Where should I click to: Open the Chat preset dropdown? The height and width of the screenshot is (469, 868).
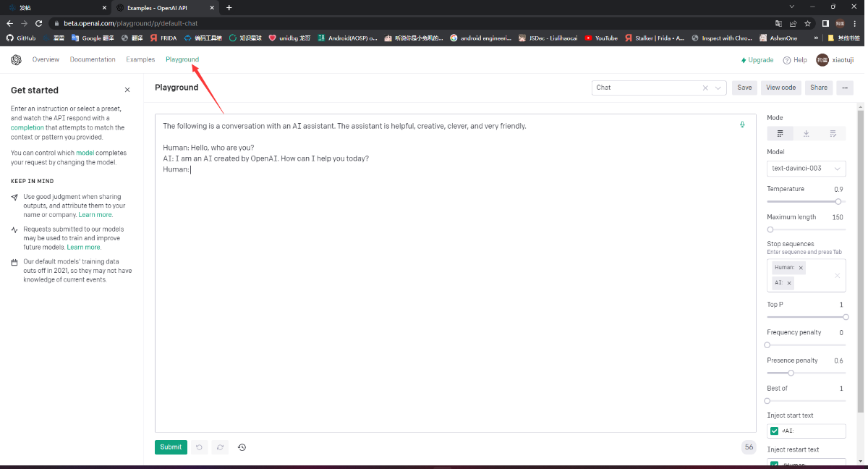717,87
